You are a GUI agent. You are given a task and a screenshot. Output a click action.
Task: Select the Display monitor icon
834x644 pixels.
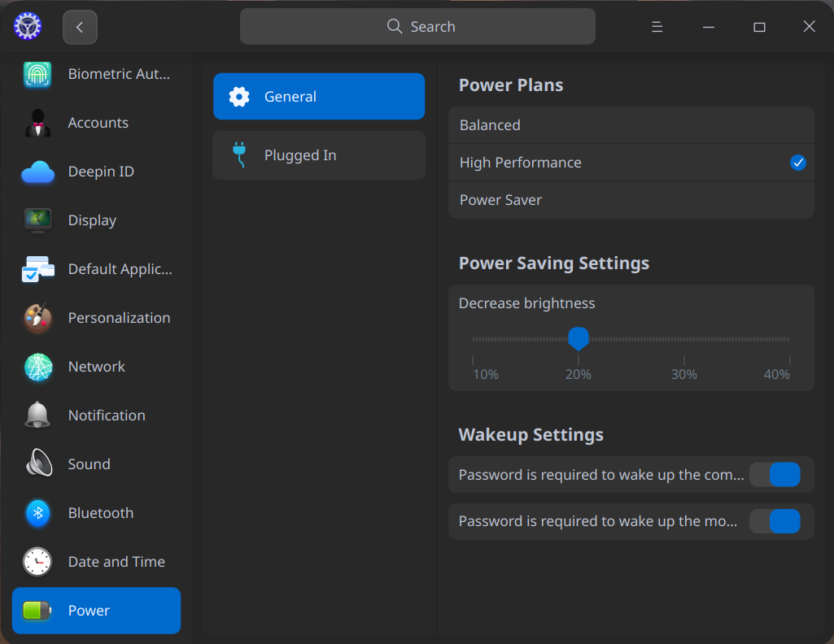coord(37,220)
